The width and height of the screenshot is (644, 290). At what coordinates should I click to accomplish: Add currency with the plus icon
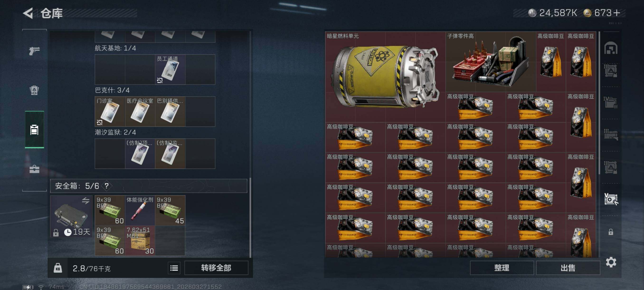click(x=616, y=13)
